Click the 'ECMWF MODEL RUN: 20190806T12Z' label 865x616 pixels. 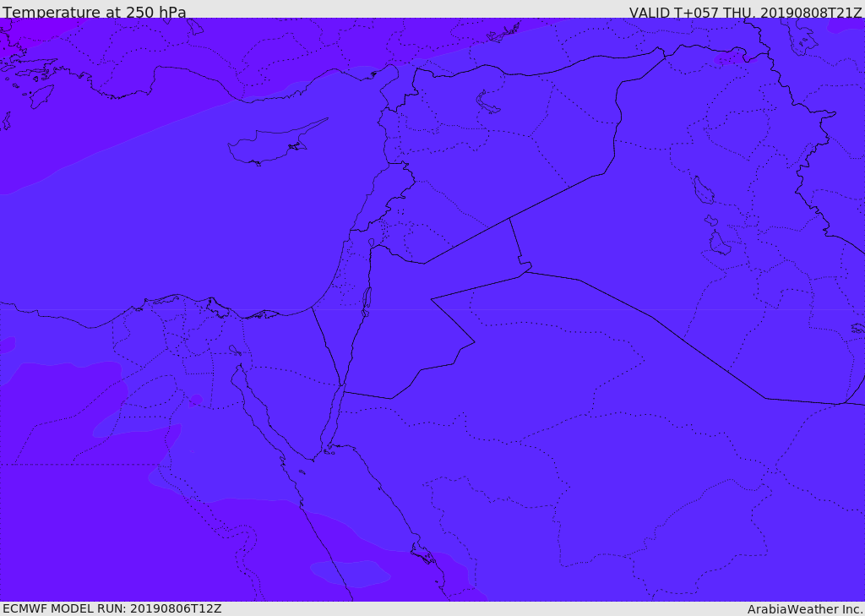(x=112, y=609)
